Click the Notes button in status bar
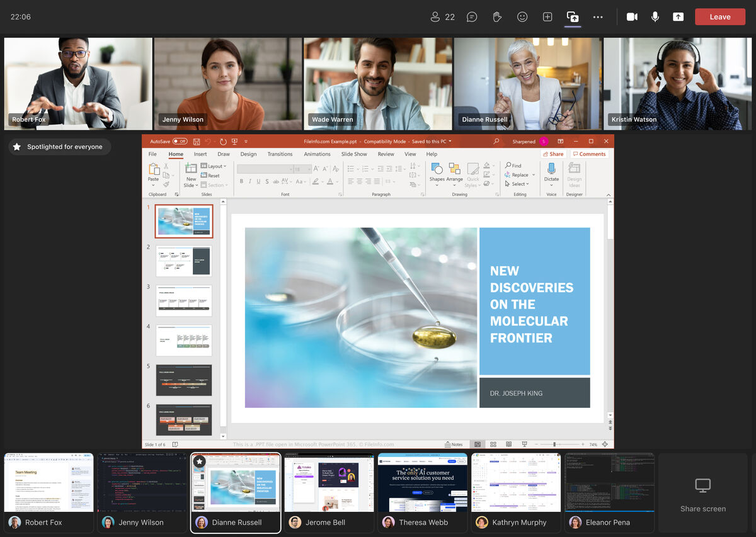756x537 pixels. [x=454, y=444]
